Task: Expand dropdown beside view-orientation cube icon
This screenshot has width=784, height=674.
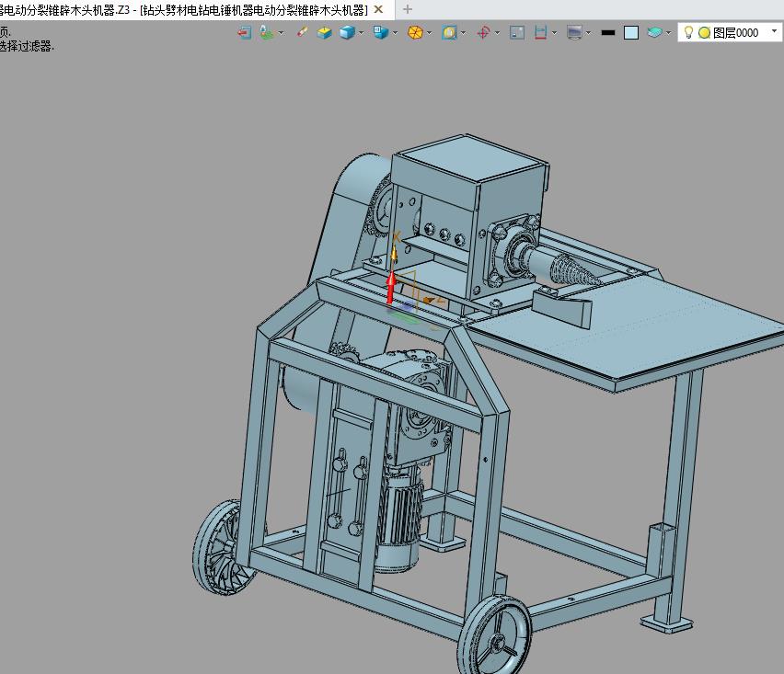Action: tap(395, 33)
